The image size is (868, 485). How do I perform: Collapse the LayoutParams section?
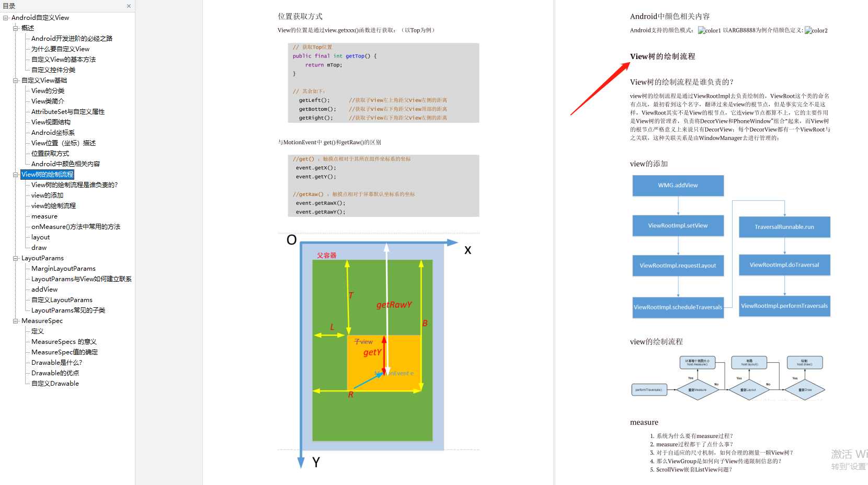pos(16,258)
